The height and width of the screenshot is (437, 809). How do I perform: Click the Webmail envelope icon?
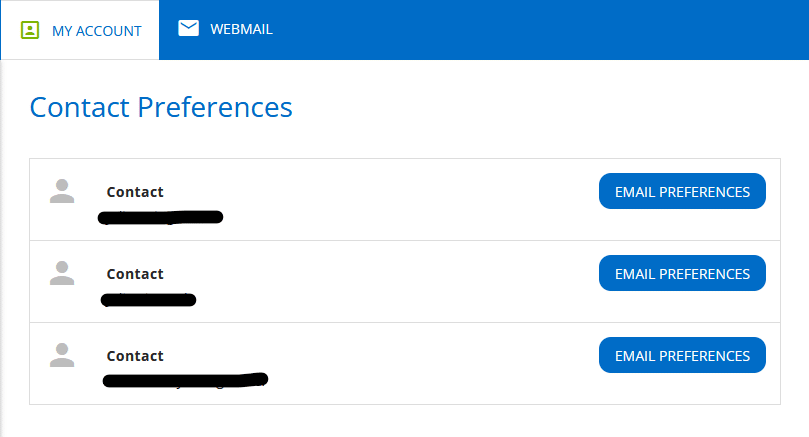pyautogui.click(x=188, y=28)
